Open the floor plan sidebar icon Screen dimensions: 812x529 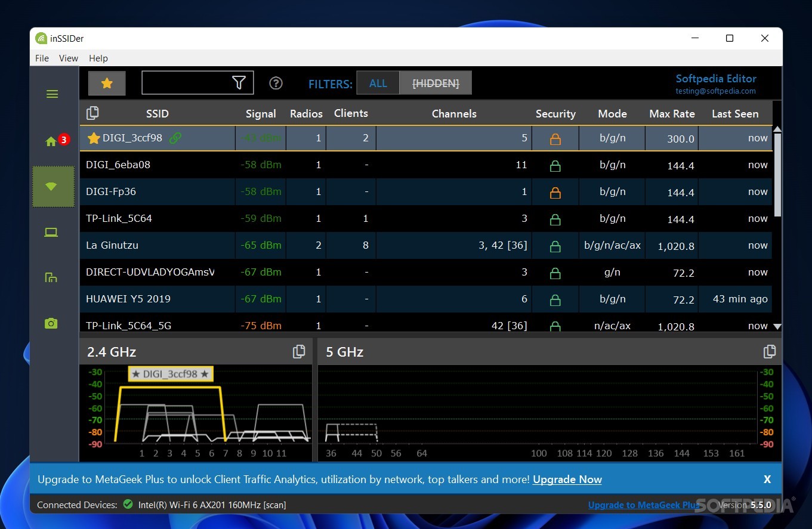click(x=51, y=277)
